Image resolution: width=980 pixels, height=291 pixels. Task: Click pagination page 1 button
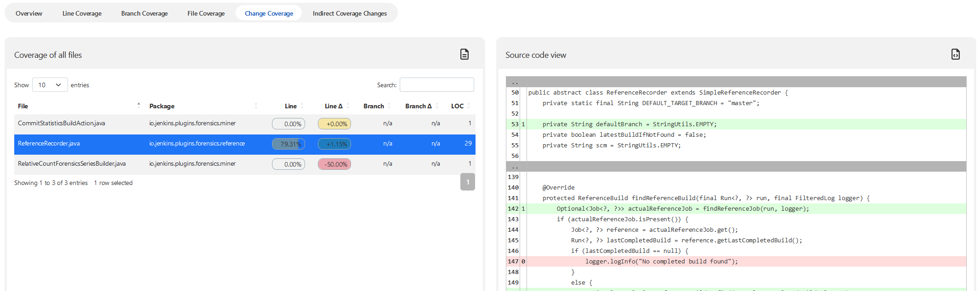point(467,182)
